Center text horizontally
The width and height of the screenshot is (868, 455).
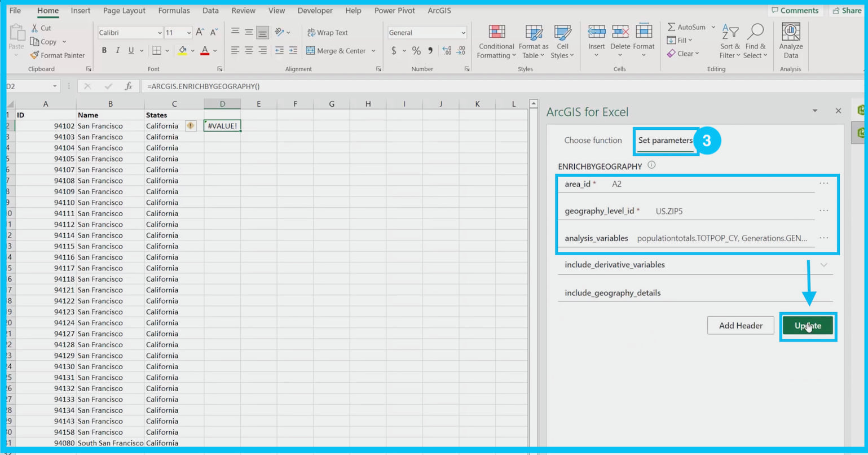(249, 51)
